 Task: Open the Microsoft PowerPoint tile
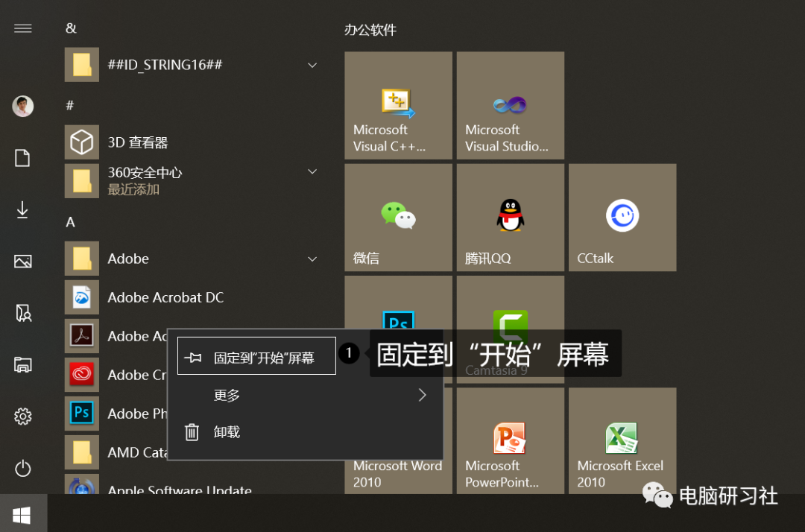(x=511, y=440)
